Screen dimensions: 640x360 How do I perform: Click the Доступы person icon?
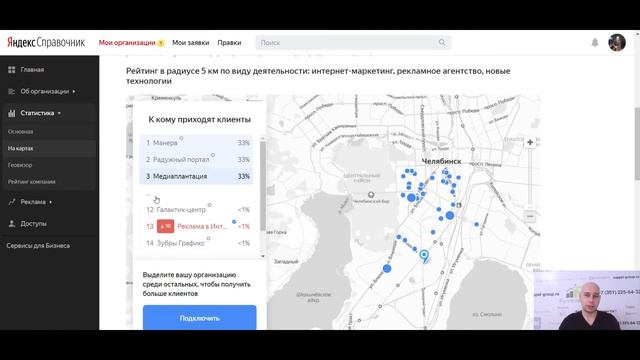(11, 224)
